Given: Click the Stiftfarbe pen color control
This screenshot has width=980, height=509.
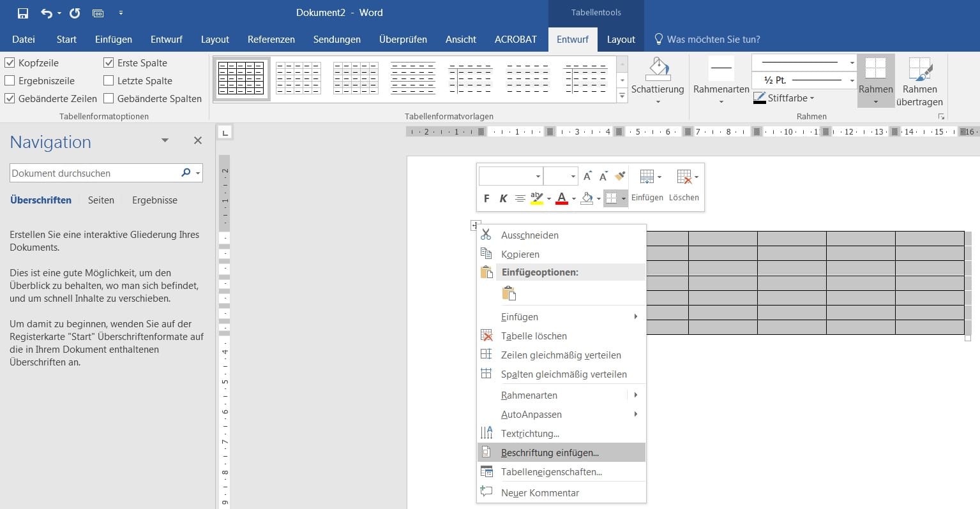Looking at the screenshot, I should pos(784,98).
